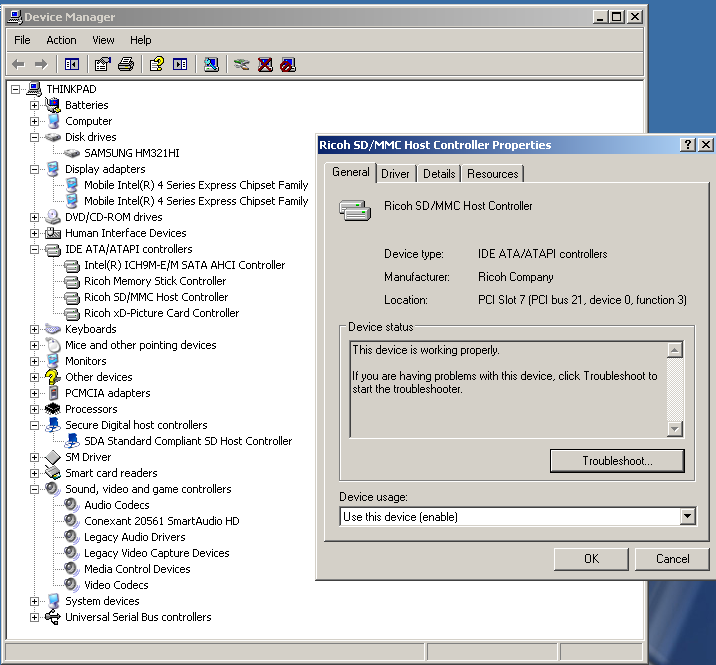The height and width of the screenshot is (665, 716).
Task: Click the Device status scroll up arrow
Action: (x=675, y=350)
